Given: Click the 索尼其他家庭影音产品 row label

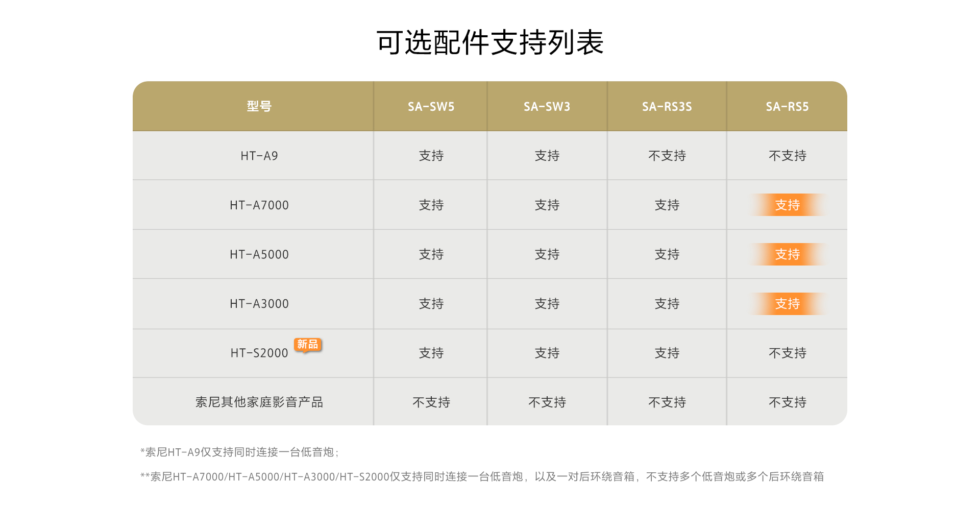Looking at the screenshot, I should [259, 402].
